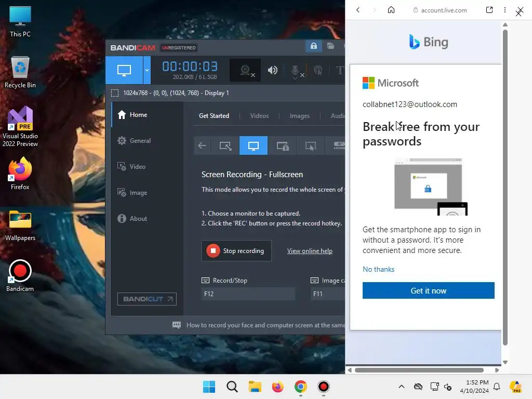This screenshot has width=532, height=399.
Task: Click the Stop recording button
Action: click(236, 251)
